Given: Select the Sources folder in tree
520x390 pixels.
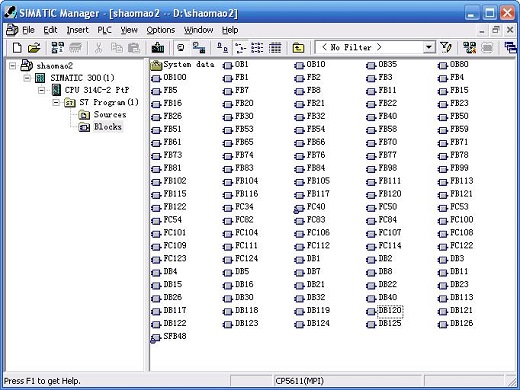Looking at the screenshot, I should (x=110, y=115).
